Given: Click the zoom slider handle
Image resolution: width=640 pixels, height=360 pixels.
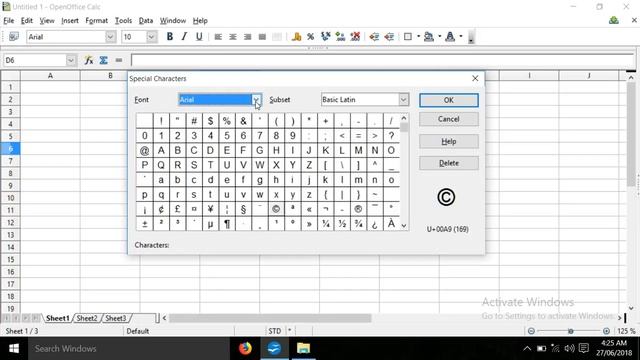Looking at the screenshot, I should click(570, 331).
